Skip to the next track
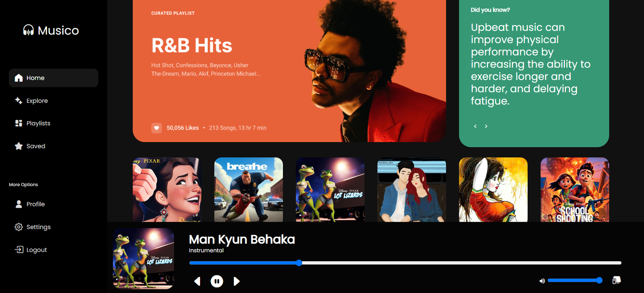This screenshot has width=644, height=293. tap(237, 281)
